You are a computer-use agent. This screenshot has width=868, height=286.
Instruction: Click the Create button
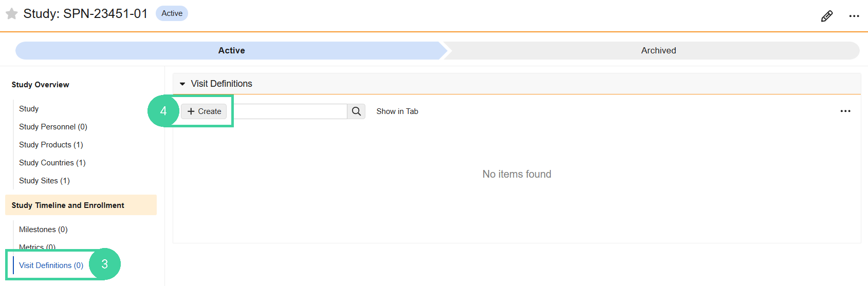click(204, 111)
